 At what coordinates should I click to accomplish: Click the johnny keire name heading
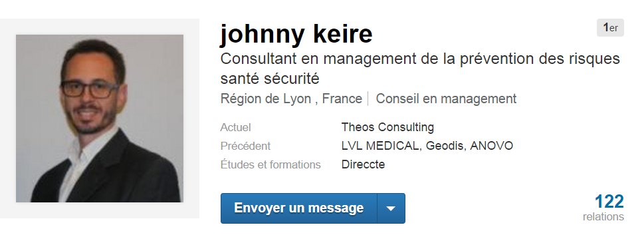coord(296,34)
